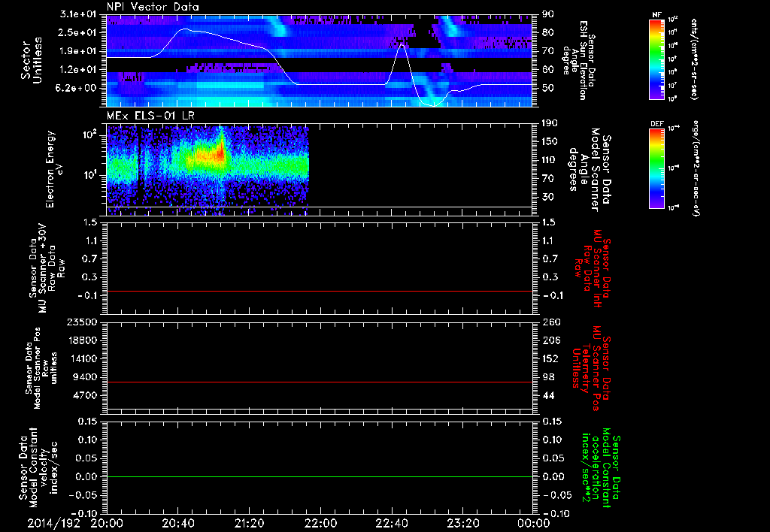Select the green 'Model Constant acceleration' title
This screenshot has height=532, width=770.
[x=601, y=469]
